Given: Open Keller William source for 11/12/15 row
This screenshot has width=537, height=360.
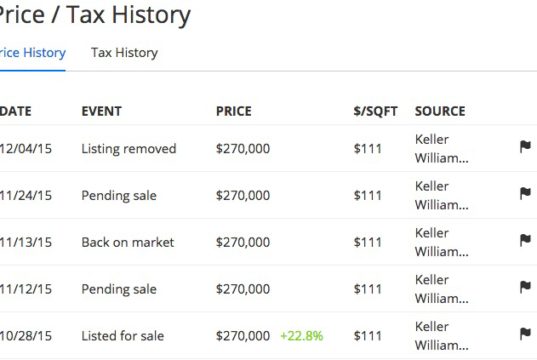Looking at the screenshot, I should pos(441,289).
